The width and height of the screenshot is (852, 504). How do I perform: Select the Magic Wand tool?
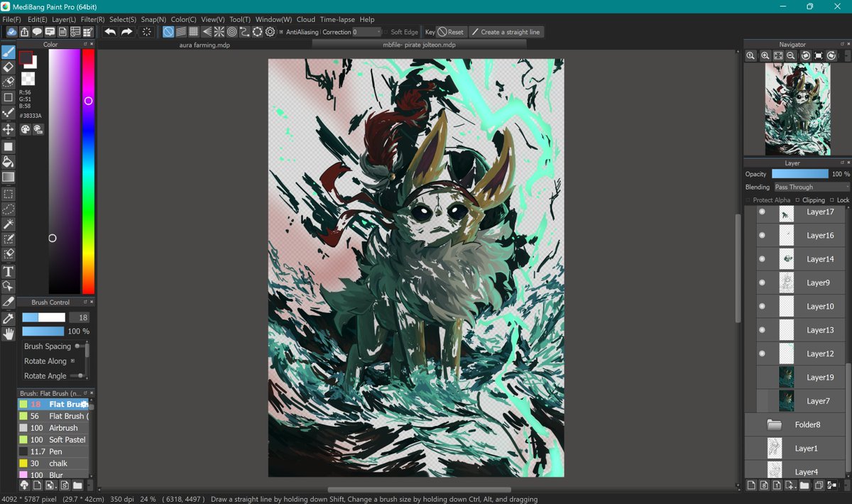click(x=9, y=224)
